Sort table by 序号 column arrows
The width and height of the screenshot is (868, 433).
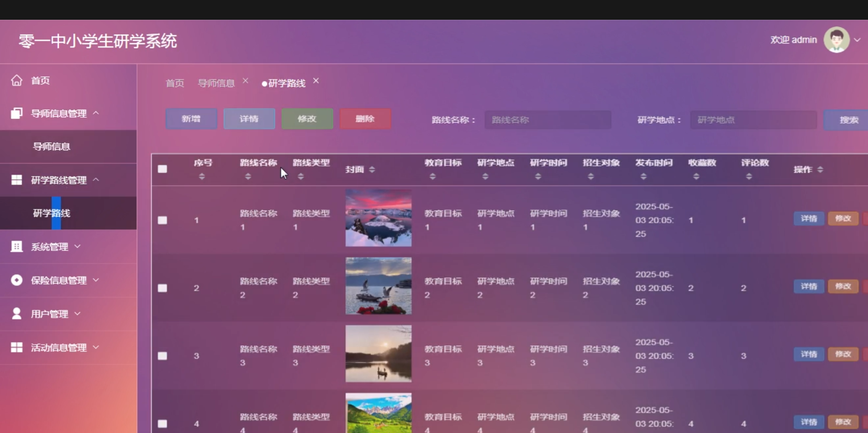pyautogui.click(x=202, y=176)
